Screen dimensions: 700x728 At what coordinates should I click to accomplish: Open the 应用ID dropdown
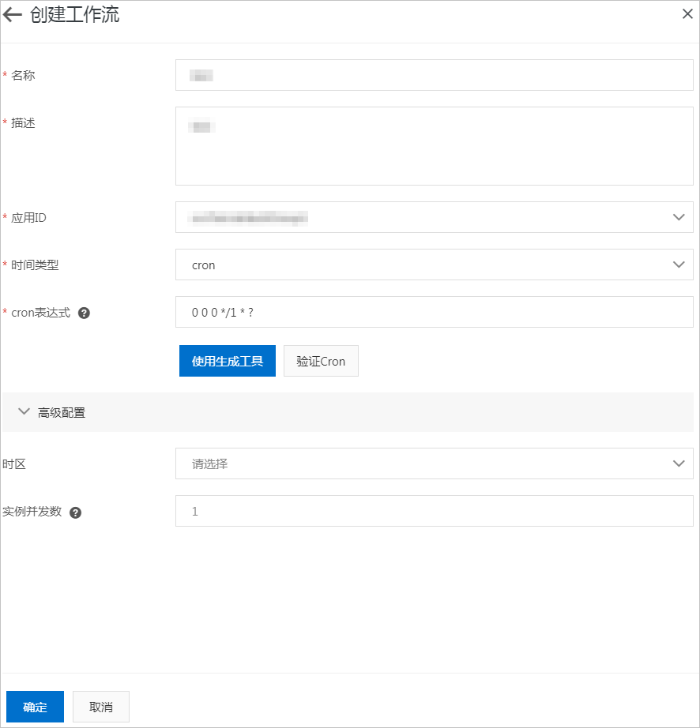point(435,217)
